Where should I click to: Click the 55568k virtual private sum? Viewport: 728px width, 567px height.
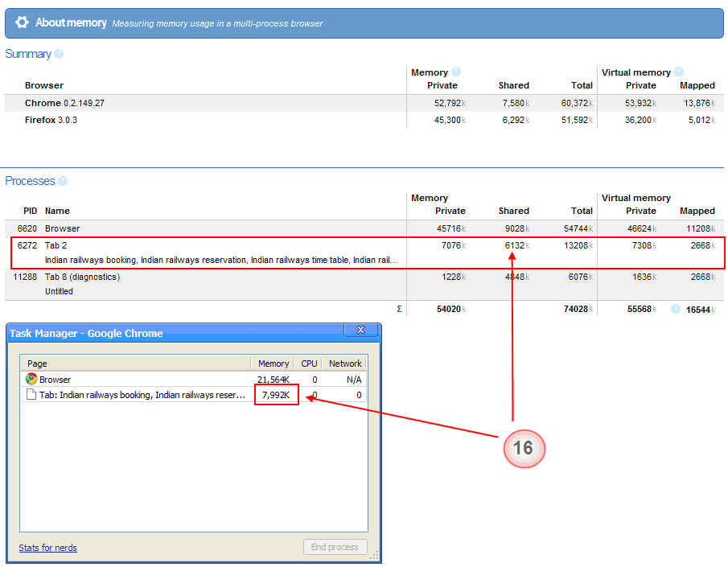pos(642,309)
